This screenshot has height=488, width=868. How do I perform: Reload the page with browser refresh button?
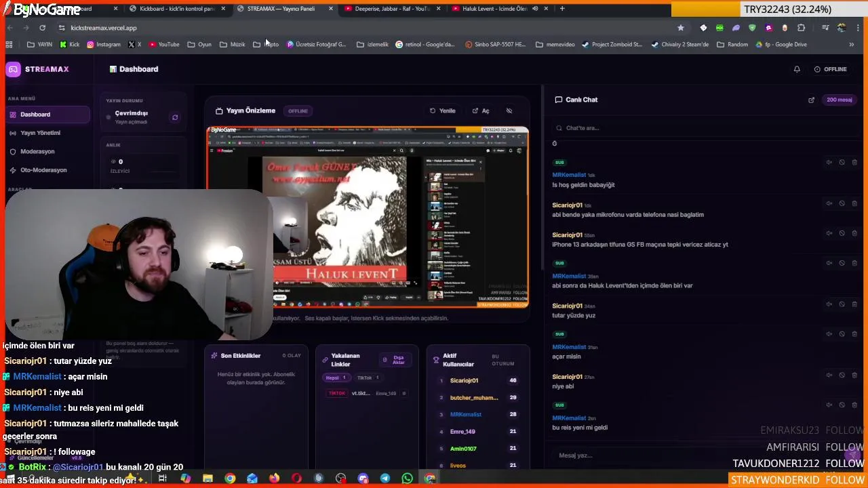click(x=42, y=28)
